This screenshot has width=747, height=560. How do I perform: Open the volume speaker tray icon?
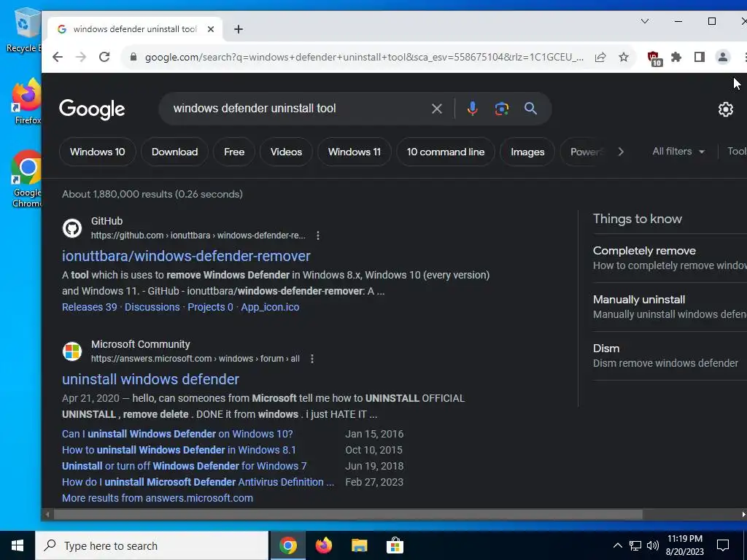653,545
